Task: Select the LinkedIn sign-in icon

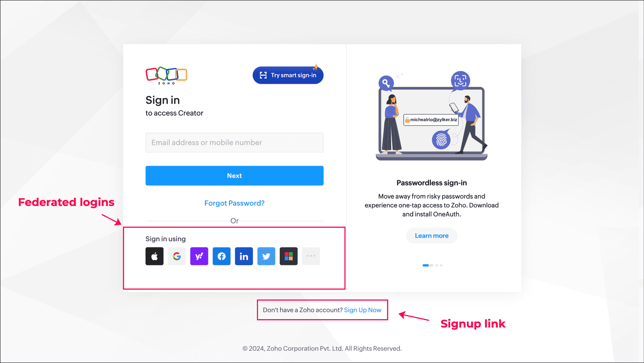Action: [244, 256]
